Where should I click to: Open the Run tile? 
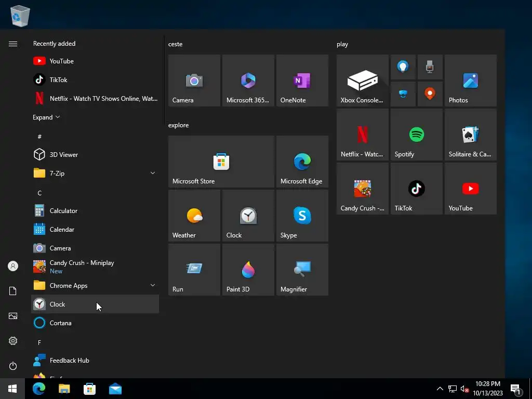[x=194, y=270]
